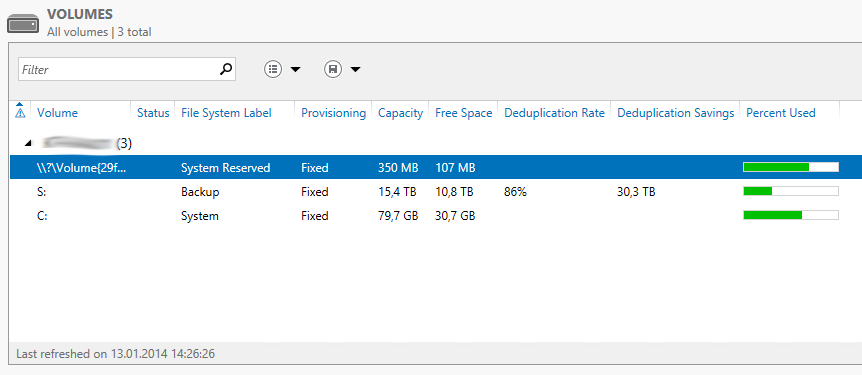Collapse the server group with 3 volumes
Screen dimensions: 862x375
point(27,144)
